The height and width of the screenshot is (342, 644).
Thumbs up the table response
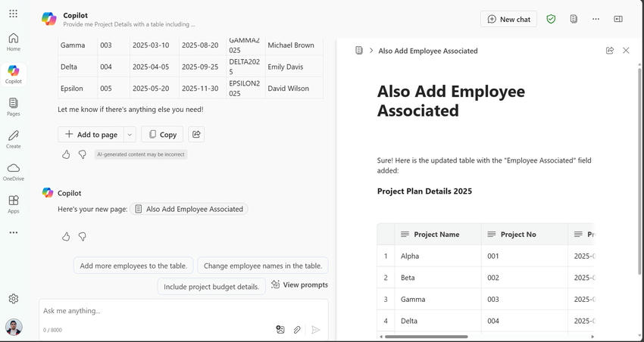(x=66, y=154)
